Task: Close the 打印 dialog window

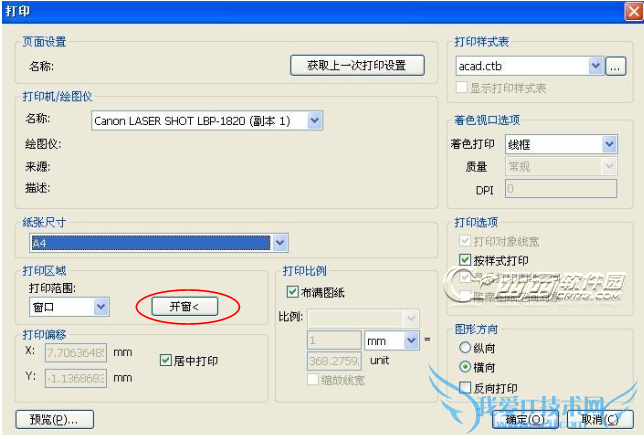Action: [x=633, y=11]
